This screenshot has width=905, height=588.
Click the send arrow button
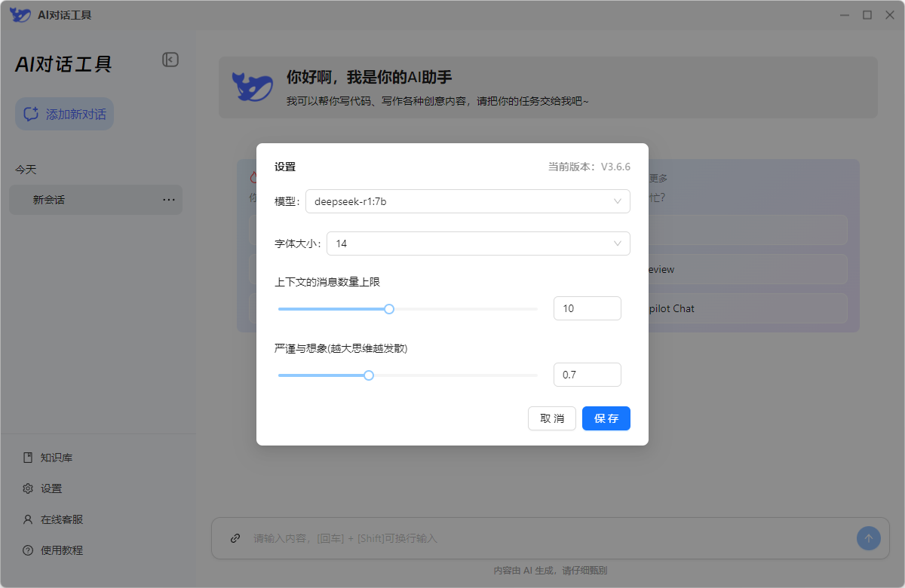pyautogui.click(x=869, y=538)
